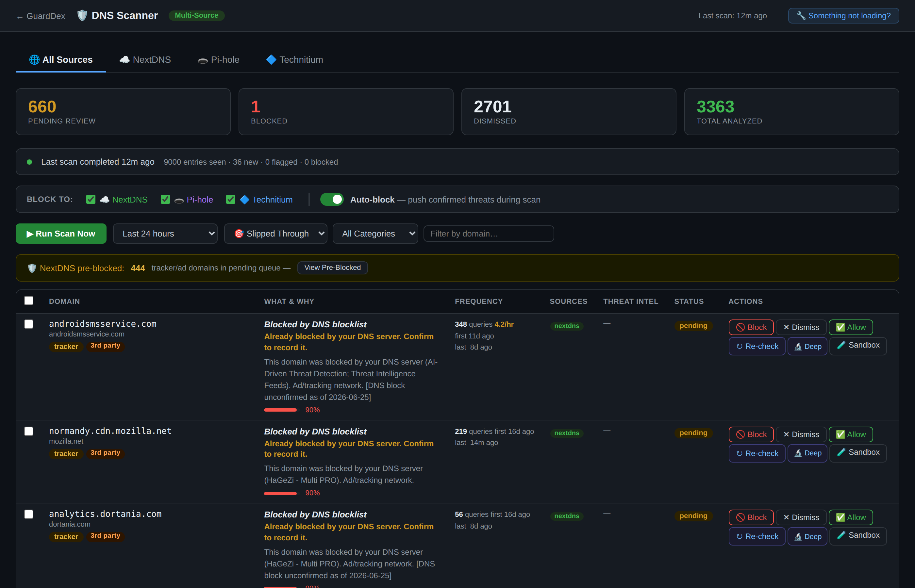This screenshot has width=915, height=588.
Task: Deep analyze androidsmsservice.com
Action: (x=807, y=346)
